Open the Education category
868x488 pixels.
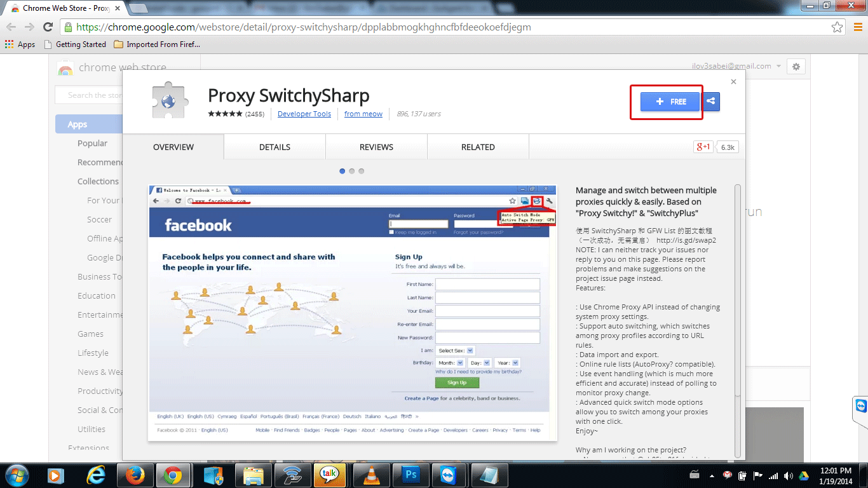point(97,295)
